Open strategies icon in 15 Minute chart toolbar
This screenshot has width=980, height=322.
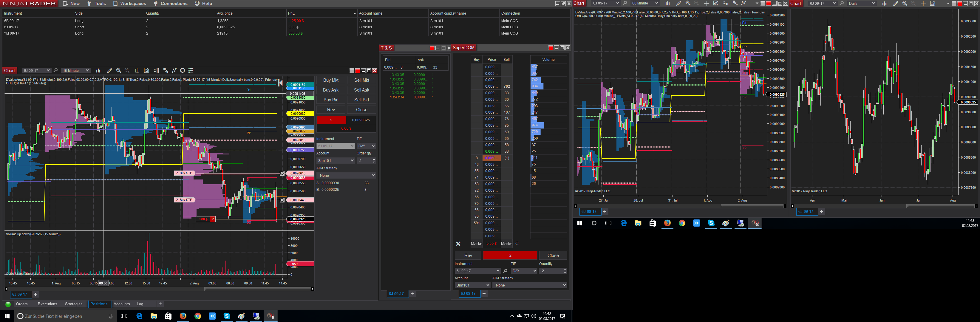point(174,71)
